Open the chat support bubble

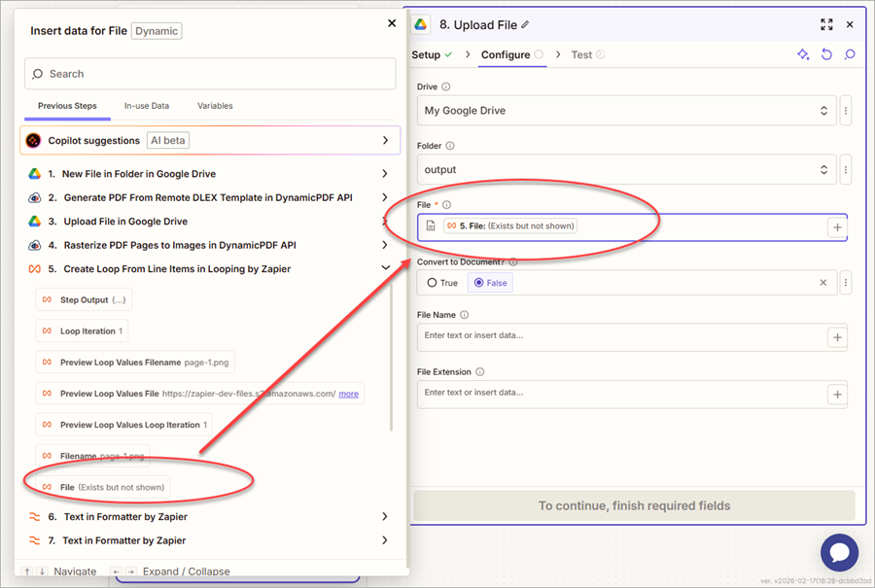(x=839, y=552)
